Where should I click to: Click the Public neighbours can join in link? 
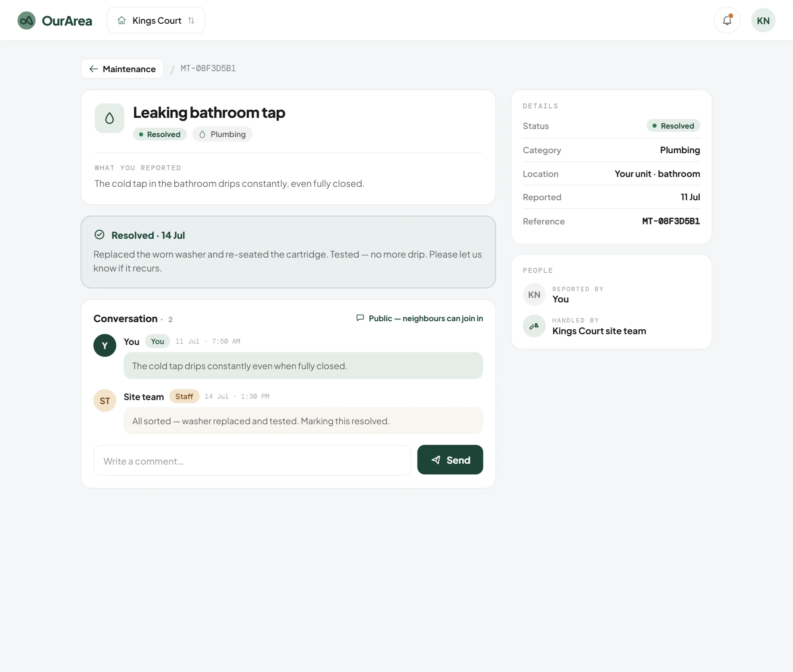pos(419,319)
